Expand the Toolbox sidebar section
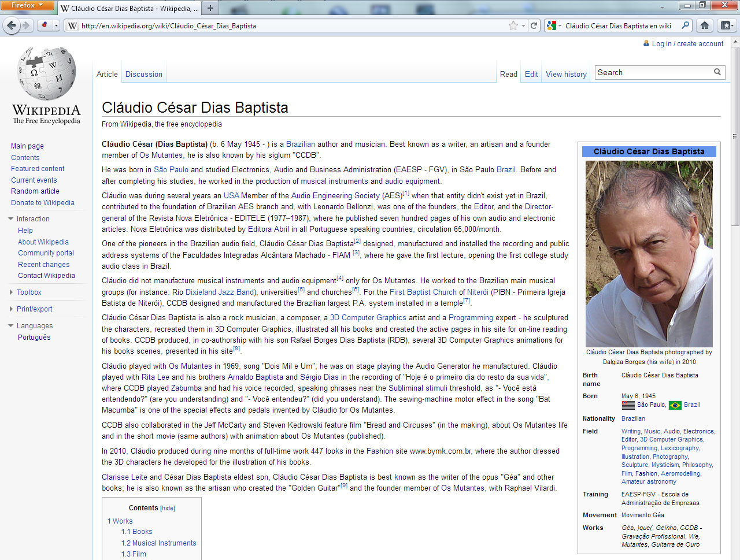Screen dimensions: 740x560 click(x=11, y=292)
